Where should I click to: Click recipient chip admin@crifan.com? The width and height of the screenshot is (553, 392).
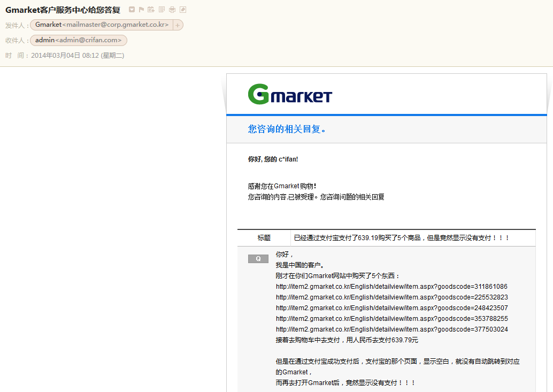[78, 40]
